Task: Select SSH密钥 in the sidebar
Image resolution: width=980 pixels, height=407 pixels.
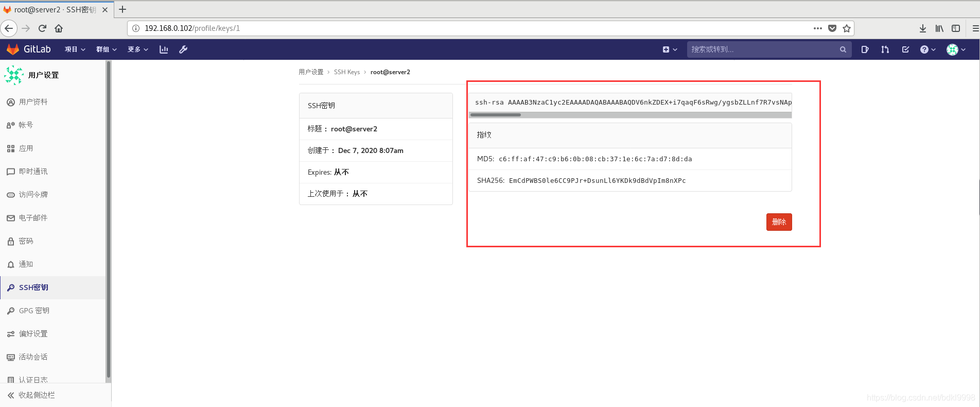Action: click(x=52, y=287)
